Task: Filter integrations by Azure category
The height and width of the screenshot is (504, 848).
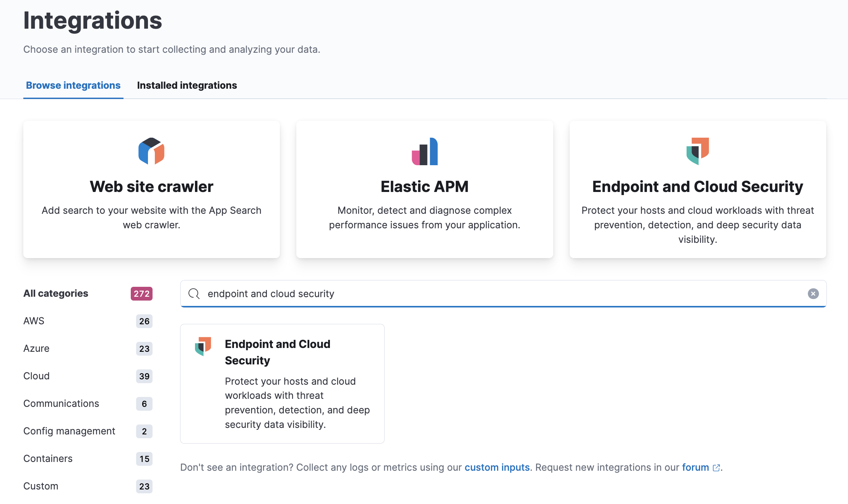Action: [36, 348]
